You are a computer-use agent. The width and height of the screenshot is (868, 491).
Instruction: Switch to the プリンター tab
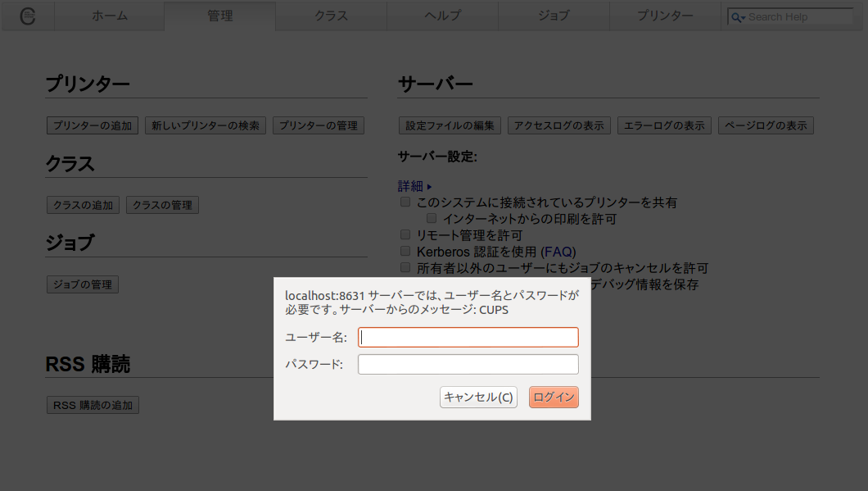664,15
